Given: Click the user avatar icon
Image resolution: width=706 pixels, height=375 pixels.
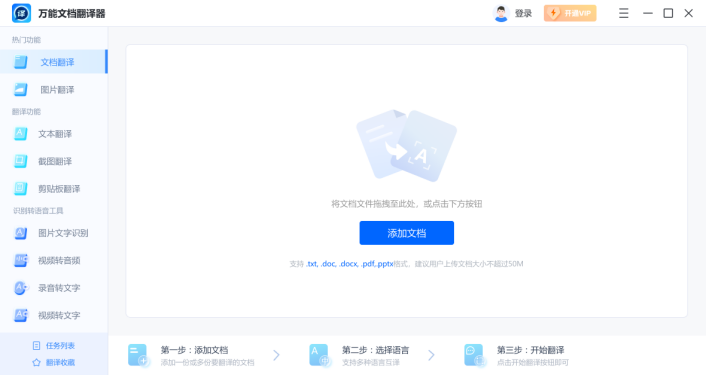Looking at the screenshot, I should (501, 14).
